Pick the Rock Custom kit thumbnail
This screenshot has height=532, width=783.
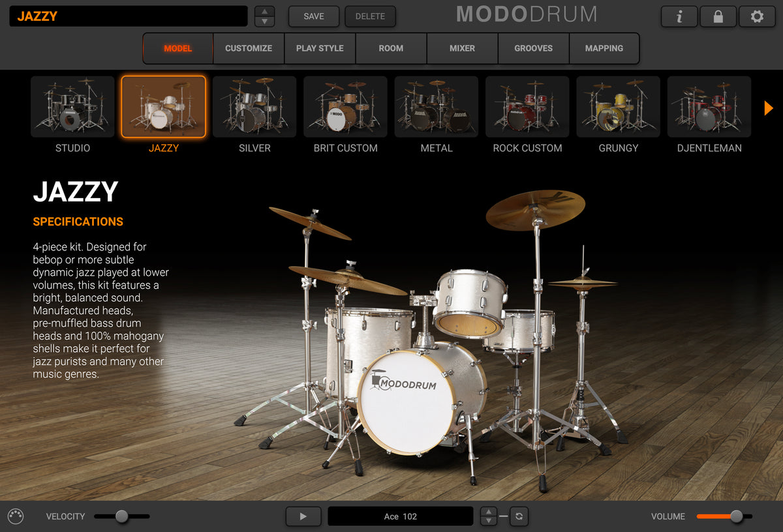(x=527, y=107)
